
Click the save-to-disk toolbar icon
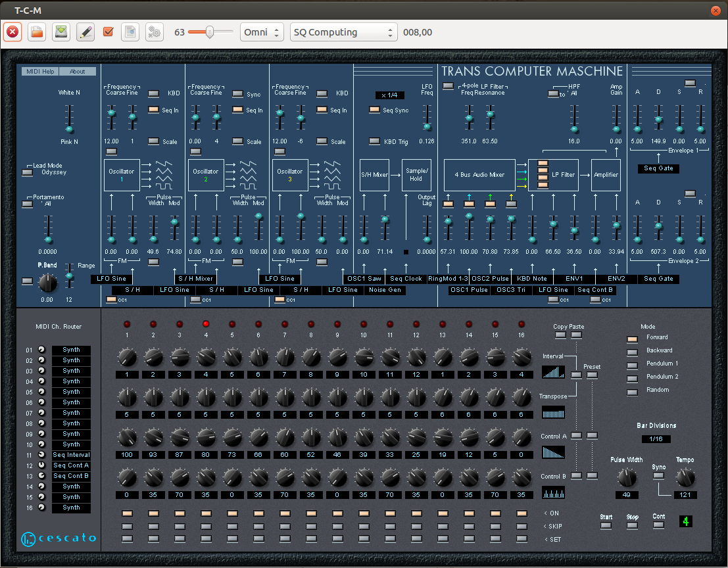click(x=61, y=32)
